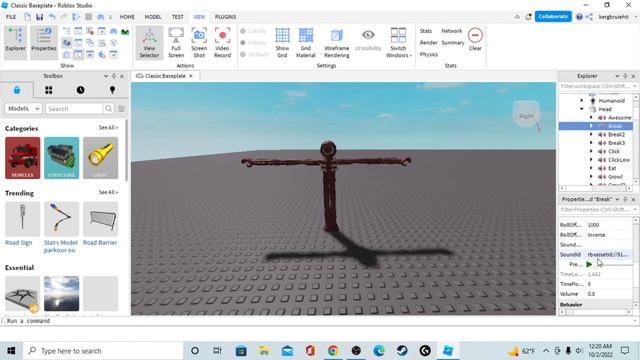Open the Toolbox Recent clock tab
The height and width of the screenshot is (360, 640).
tap(80, 90)
